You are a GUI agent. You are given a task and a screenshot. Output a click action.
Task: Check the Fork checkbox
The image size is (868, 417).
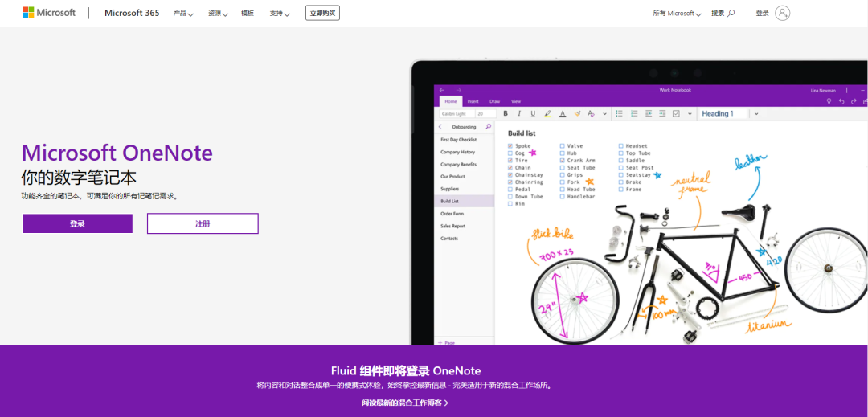coord(562,182)
